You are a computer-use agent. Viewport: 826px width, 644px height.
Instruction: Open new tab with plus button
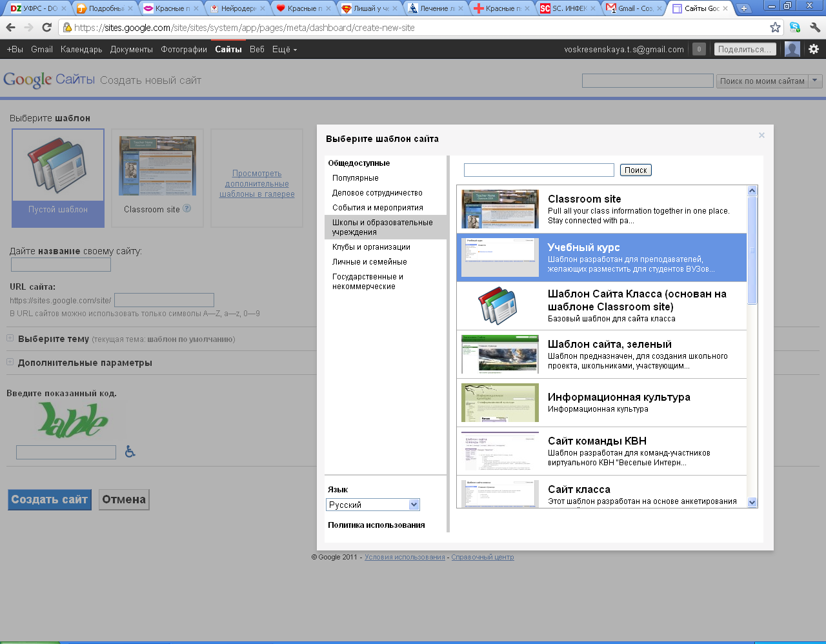(744, 8)
